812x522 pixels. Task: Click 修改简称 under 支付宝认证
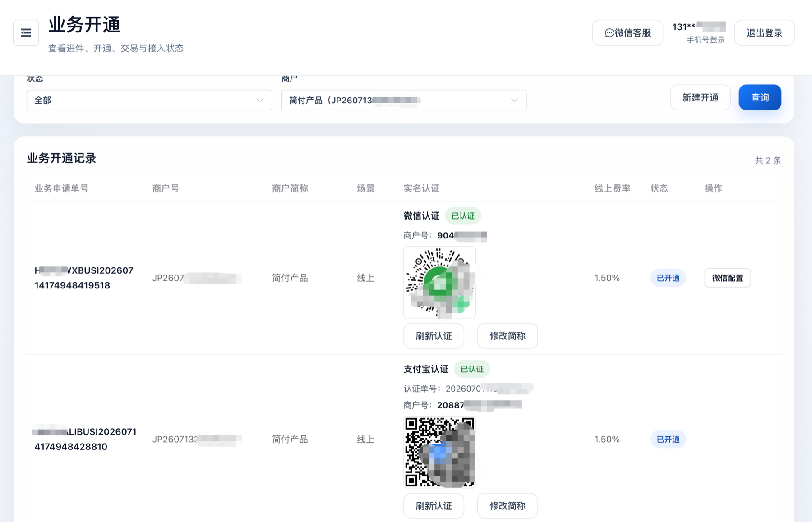coord(507,506)
